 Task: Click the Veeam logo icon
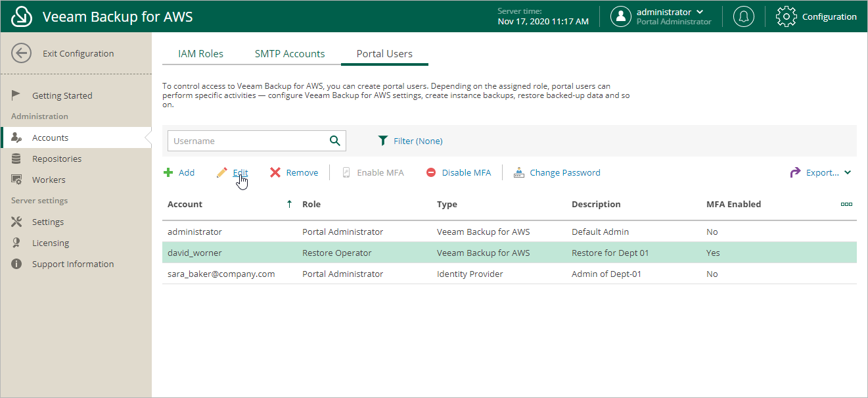(x=22, y=16)
